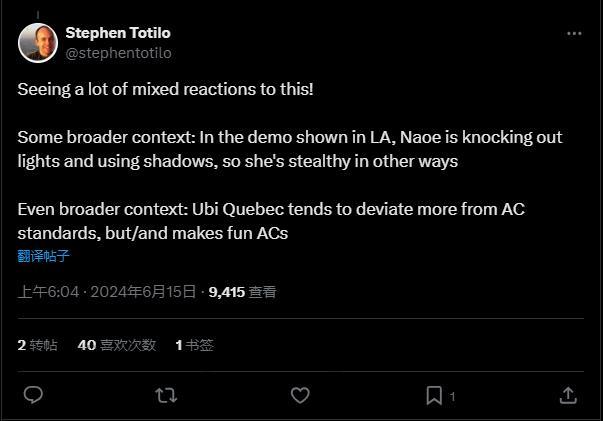
Task: Click the reply speech bubble icon
Action: pos(33,395)
